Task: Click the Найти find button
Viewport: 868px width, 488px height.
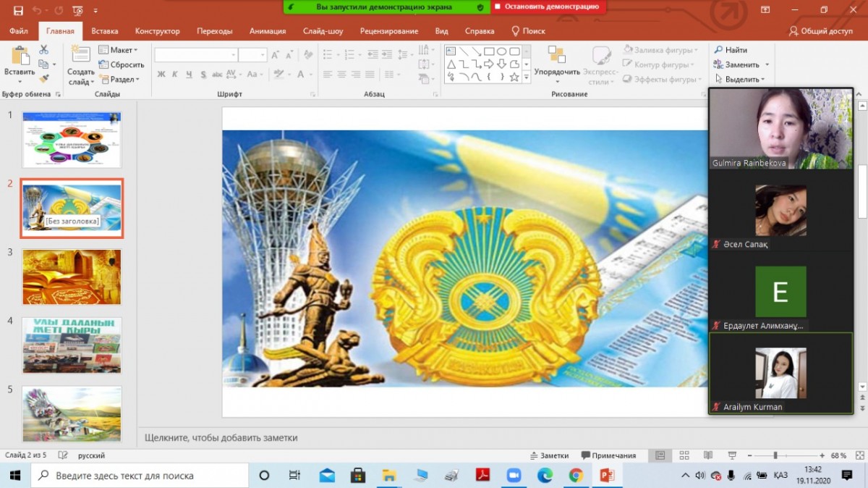Action: tap(731, 50)
